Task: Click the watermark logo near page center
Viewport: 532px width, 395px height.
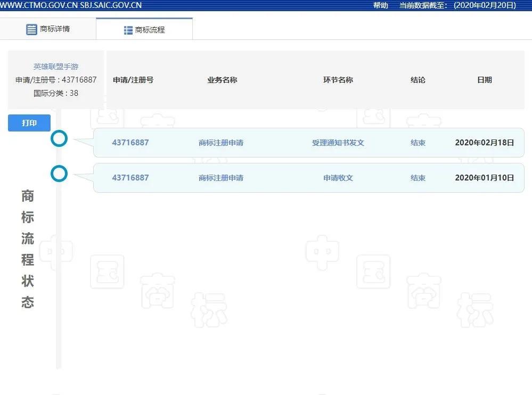Action: point(323,251)
